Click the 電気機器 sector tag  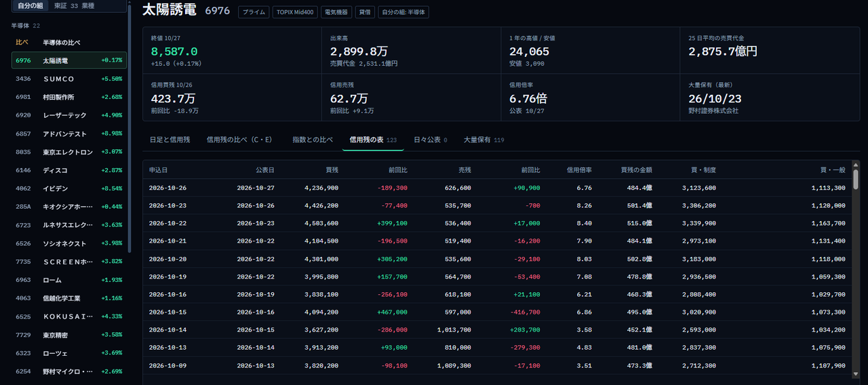(336, 12)
